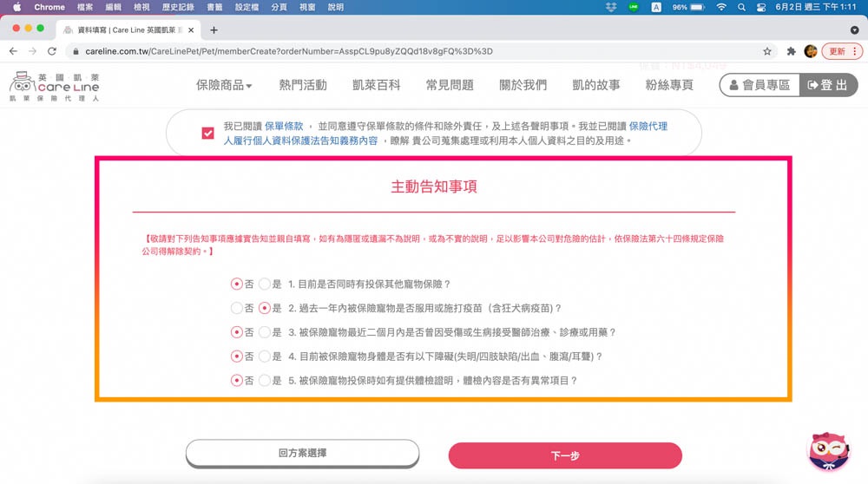Screen dimensions: 868x484
Task: Expand the 保險商品 dropdown menu
Action: [x=224, y=85]
